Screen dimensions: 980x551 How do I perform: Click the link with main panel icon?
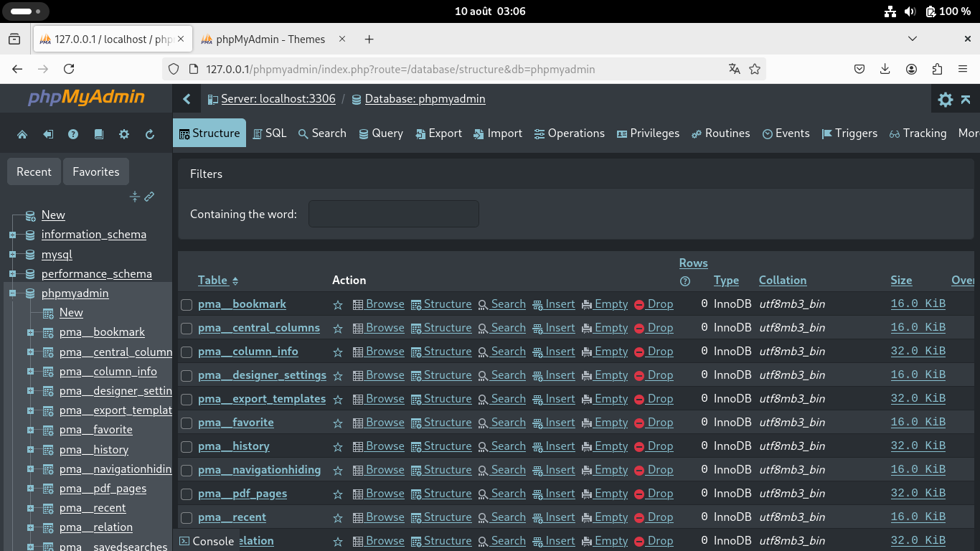149,197
